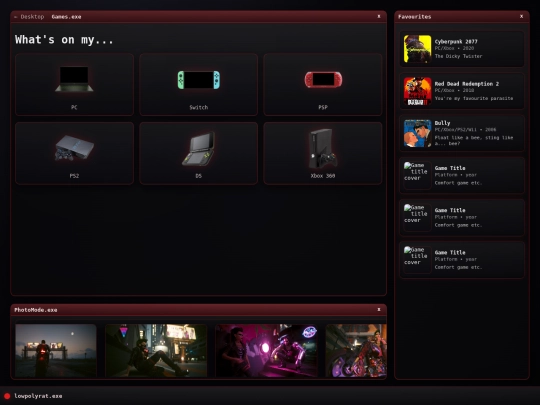Open the PC laptop card
The height and width of the screenshot is (405, 540).
(74, 84)
